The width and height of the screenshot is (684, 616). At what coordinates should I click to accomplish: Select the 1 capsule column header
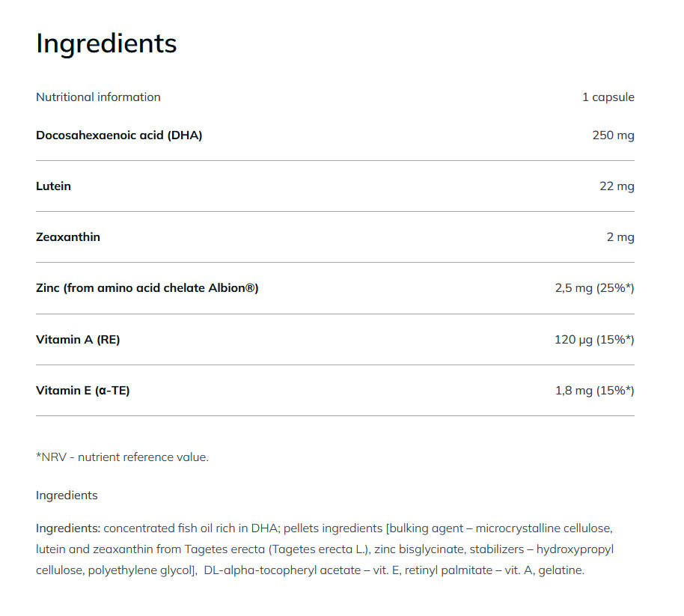tap(608, 97)
